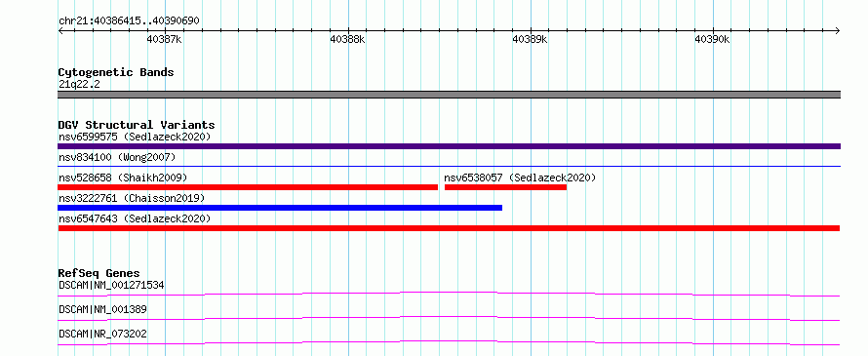Open the nsv3222761 (Chaisson2019) variant label
Image resolution: width=868 pixels, height=356 pixels.
(132, 198)
